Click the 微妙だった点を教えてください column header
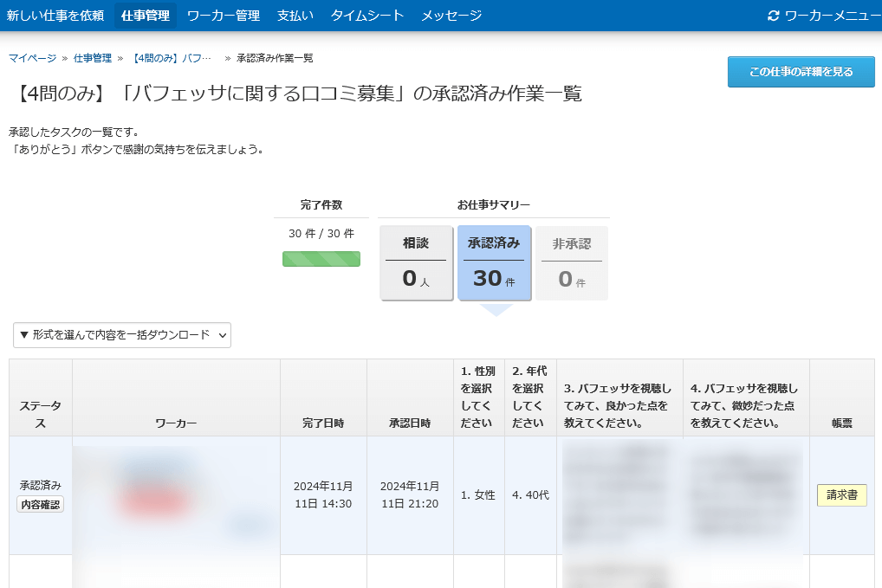This screenshot has height=588, width=882. click(747, 398)
